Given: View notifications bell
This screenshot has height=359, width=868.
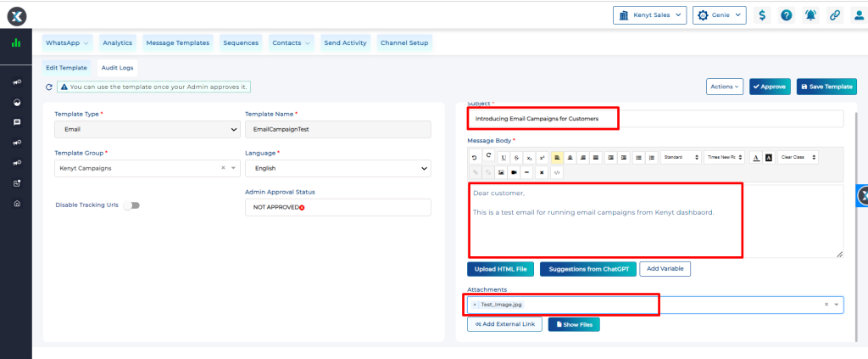Looking at the screenshot, I should pyautogui.click(x=811, y=15).
